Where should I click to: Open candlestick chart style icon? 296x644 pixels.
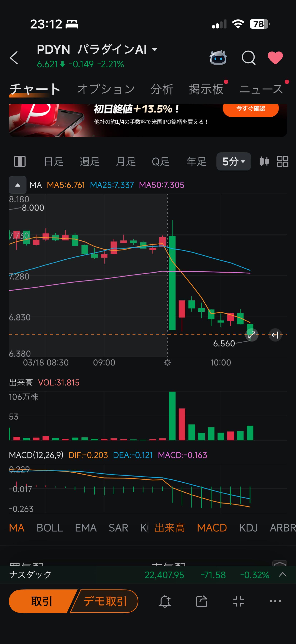[x=264, y=161]
